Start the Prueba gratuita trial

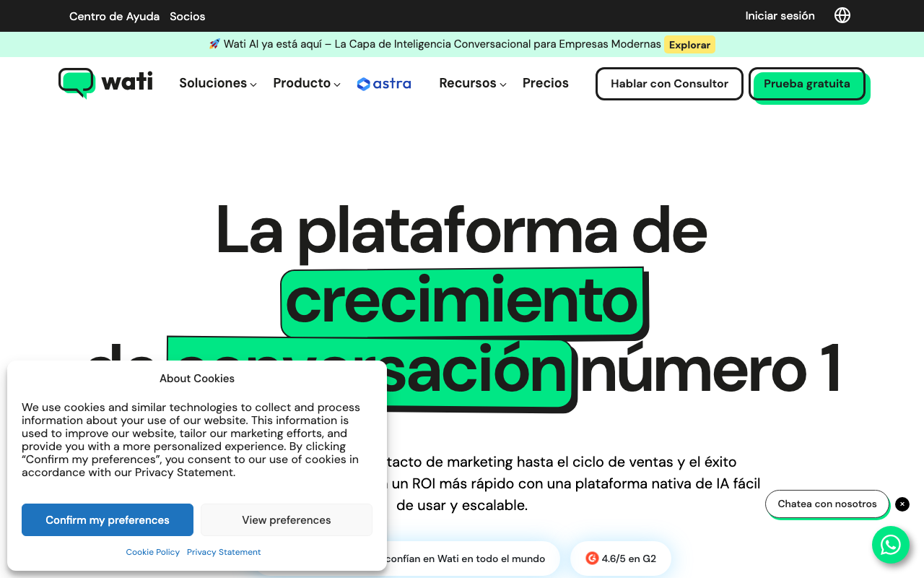pos(807,84)
